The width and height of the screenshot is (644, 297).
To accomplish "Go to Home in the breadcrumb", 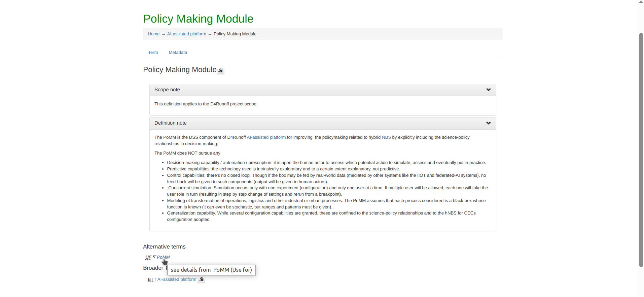I will coord(153,34).
